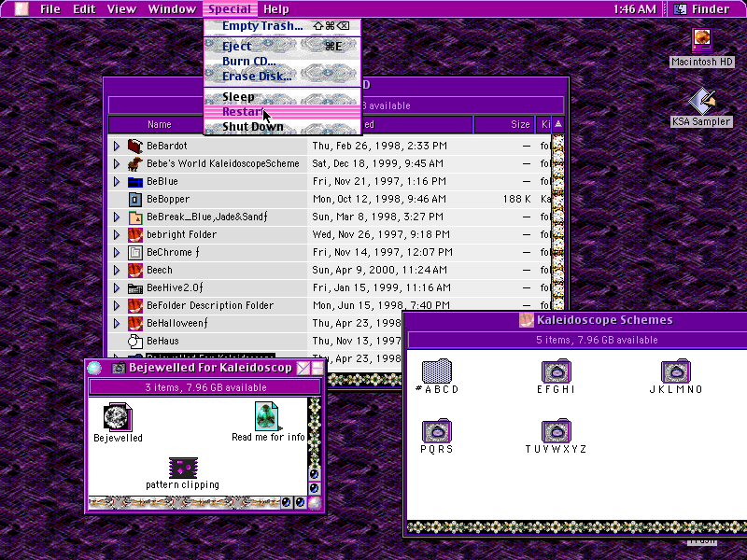Image resolution: width=747 pixels, height=560 pixels.
Task: Select the pattern clipping icon
Action: (x=183, y=468)
